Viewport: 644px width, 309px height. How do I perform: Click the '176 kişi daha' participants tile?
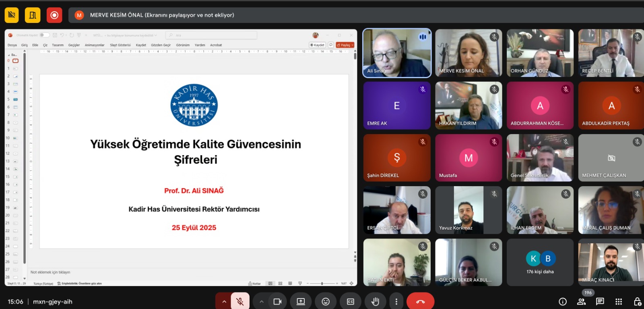click(540, 262)
